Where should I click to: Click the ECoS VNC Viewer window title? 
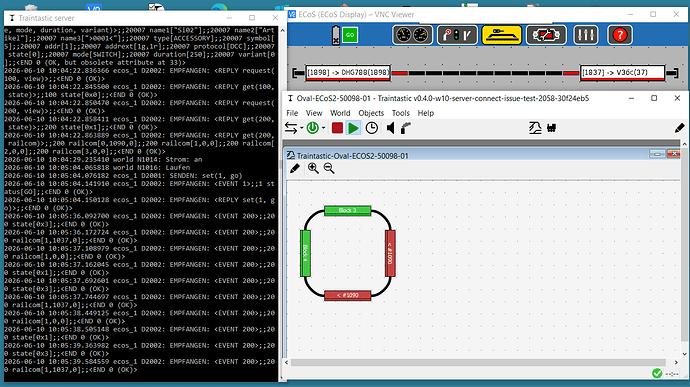[x=356, y=15]
